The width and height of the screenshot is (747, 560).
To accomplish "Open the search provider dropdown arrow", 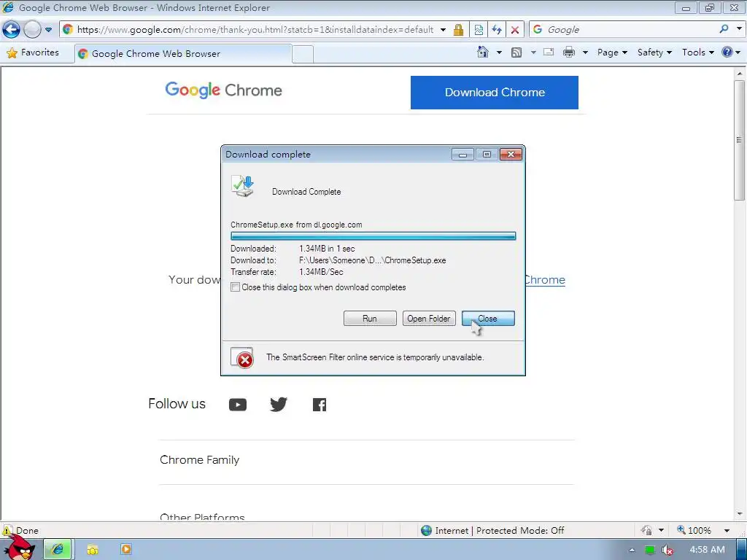I will (739, 28).
